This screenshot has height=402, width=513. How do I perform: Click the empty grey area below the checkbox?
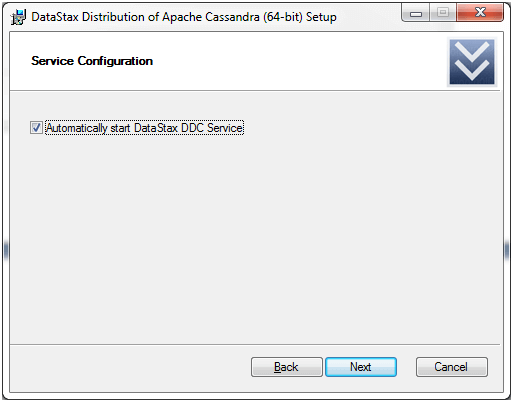[255, 233]
